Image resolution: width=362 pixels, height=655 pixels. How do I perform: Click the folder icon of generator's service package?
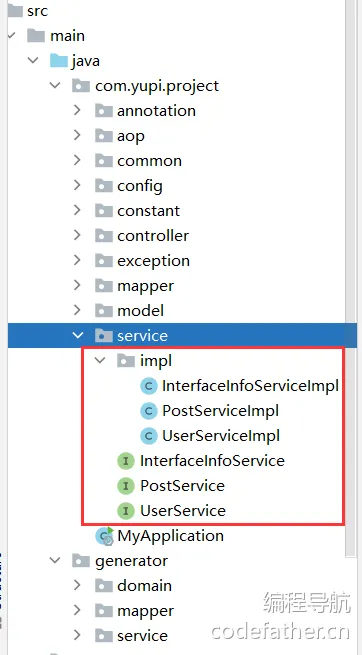pos(104,636)
